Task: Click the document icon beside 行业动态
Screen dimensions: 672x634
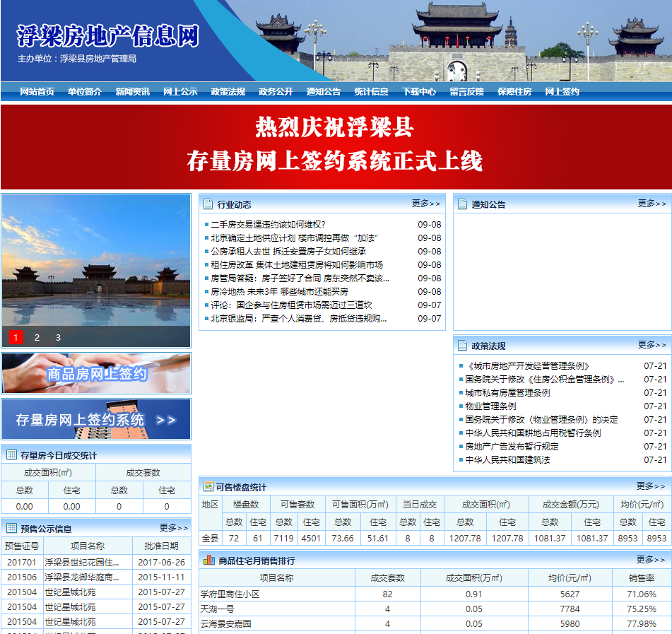Action: pyautogui.click(x=208, y=204)
